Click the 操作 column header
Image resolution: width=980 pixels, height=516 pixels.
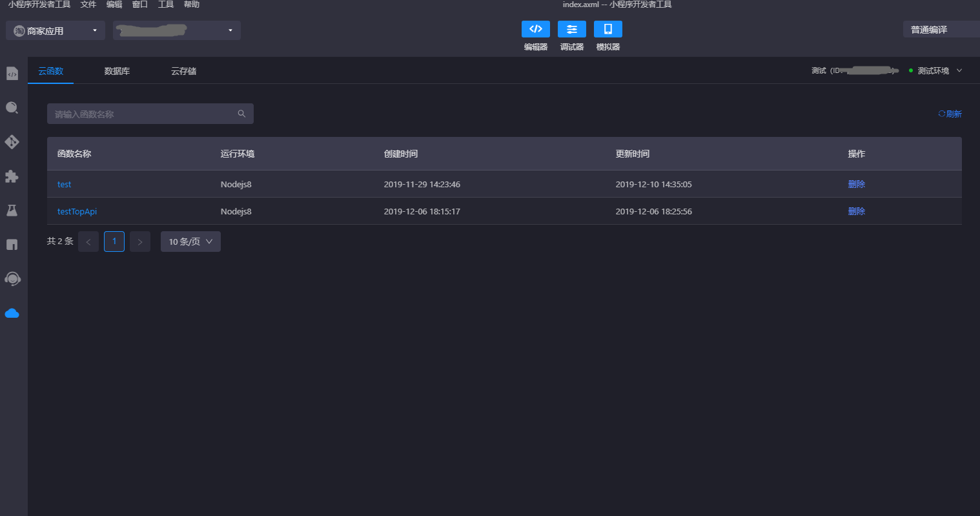[x=856, y=154]
